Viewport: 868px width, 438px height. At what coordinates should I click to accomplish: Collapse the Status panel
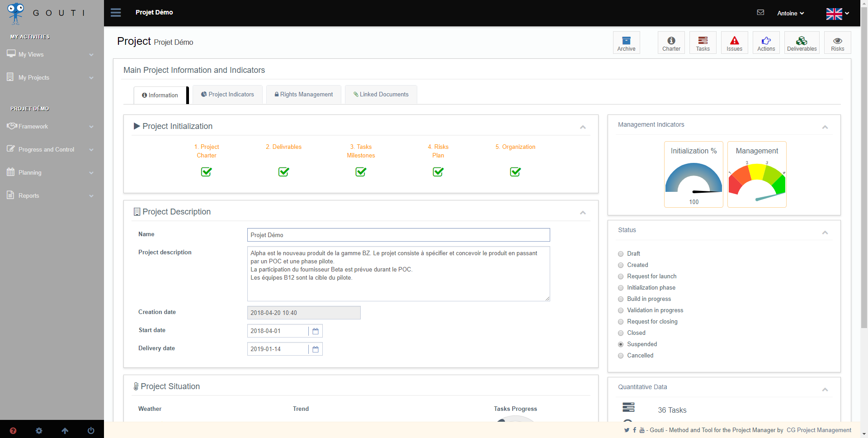tap(825, 233)
